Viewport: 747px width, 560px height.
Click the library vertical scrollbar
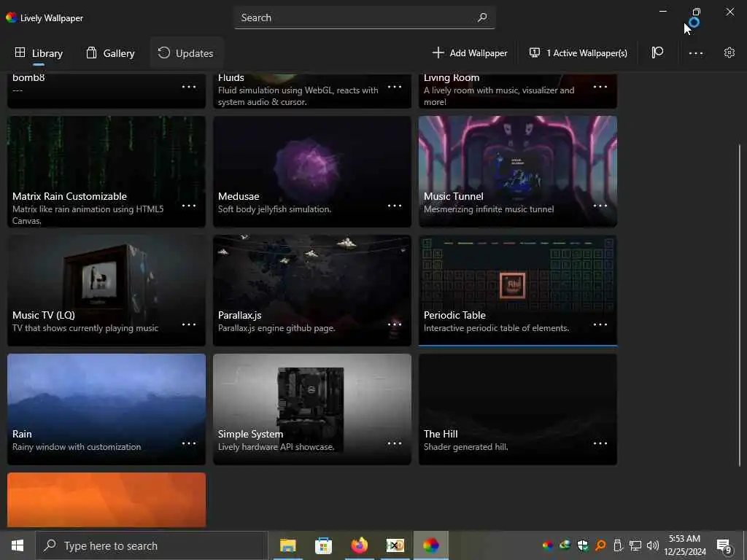click(740, 305)
